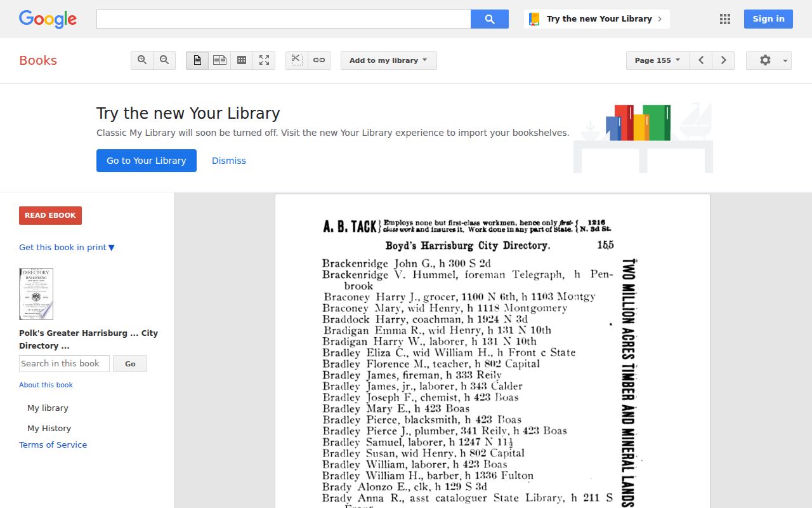This screenshot has width=812, height=508.
Task: Expand the Add to my library dropdown
Action: (x=389, y=60)
